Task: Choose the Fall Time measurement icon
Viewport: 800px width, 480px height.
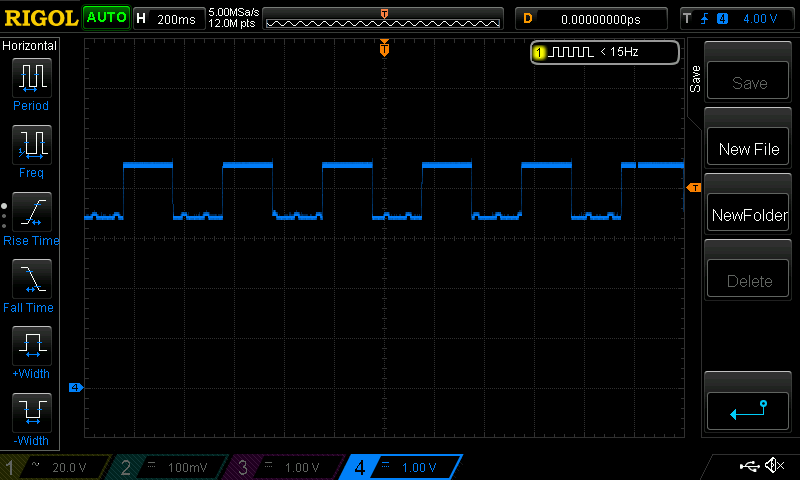Action: pyautogui.click(x=31, y=279)
